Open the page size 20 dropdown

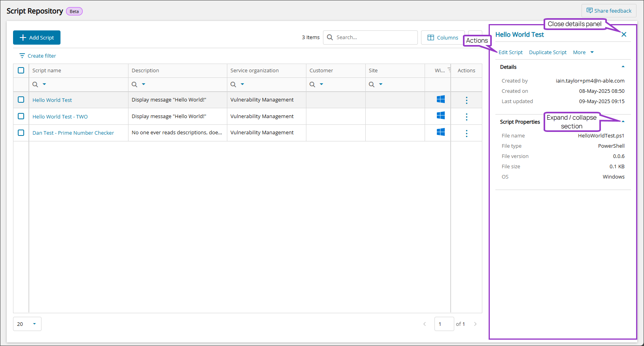(x=27, y=324)
